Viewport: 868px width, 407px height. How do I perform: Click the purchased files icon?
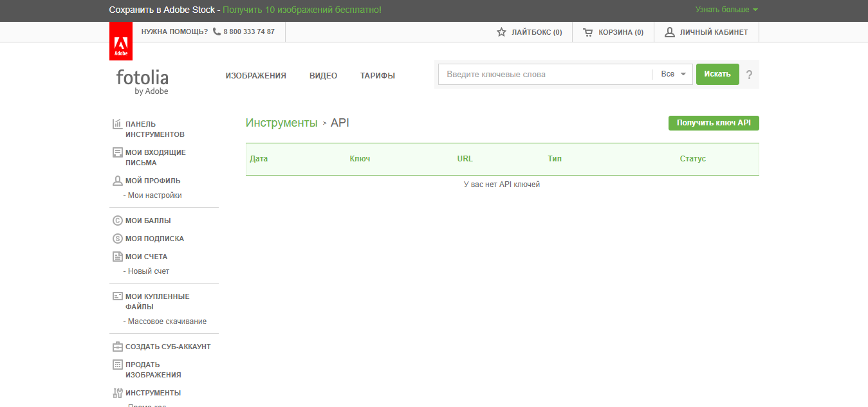[117, 296]
